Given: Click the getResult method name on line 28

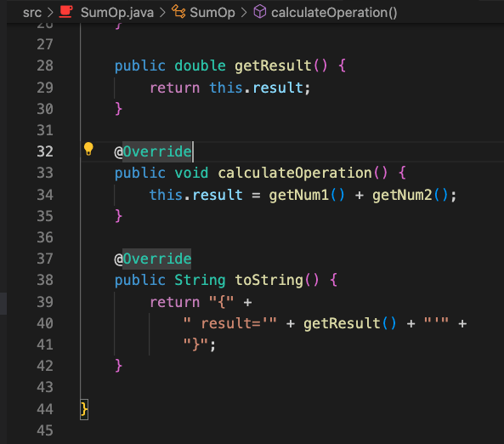Looking at the screenshot, I should (273, 65).
